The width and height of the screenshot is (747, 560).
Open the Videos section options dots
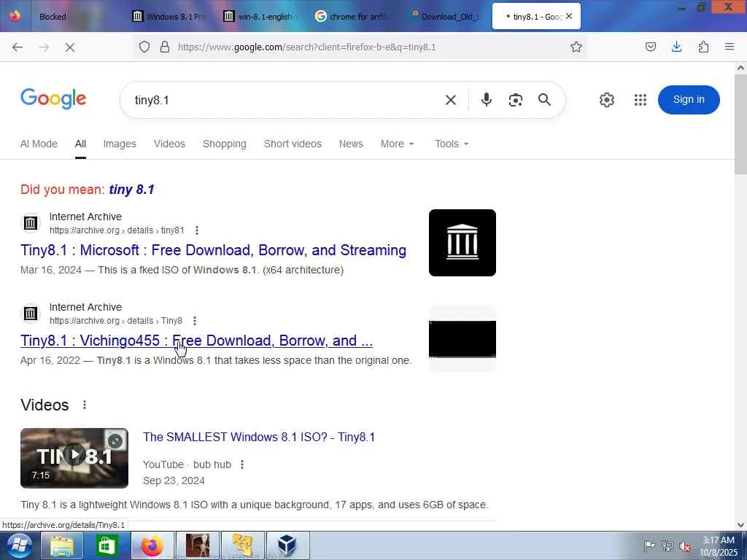click(85, 405)
